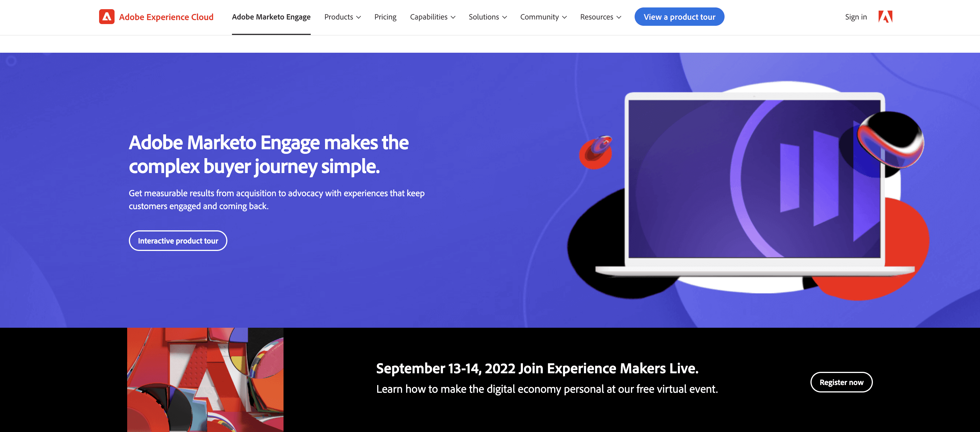The width and height of the screenshot is (980, 432).
Task: Expand the Solutions dropdown menu
Action: click(488, 17)
